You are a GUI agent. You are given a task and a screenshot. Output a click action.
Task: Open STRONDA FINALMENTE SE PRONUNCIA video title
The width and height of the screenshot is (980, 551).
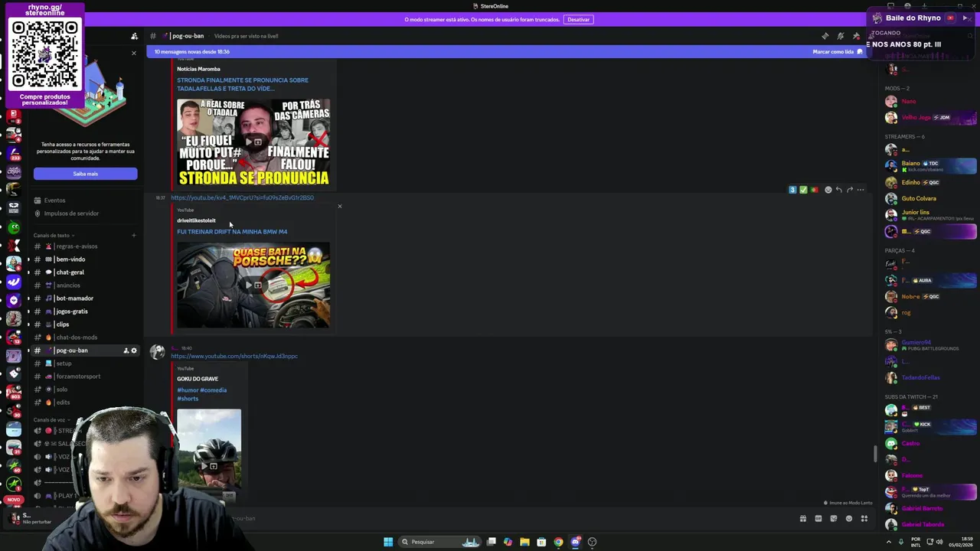(x=243, y=84)
